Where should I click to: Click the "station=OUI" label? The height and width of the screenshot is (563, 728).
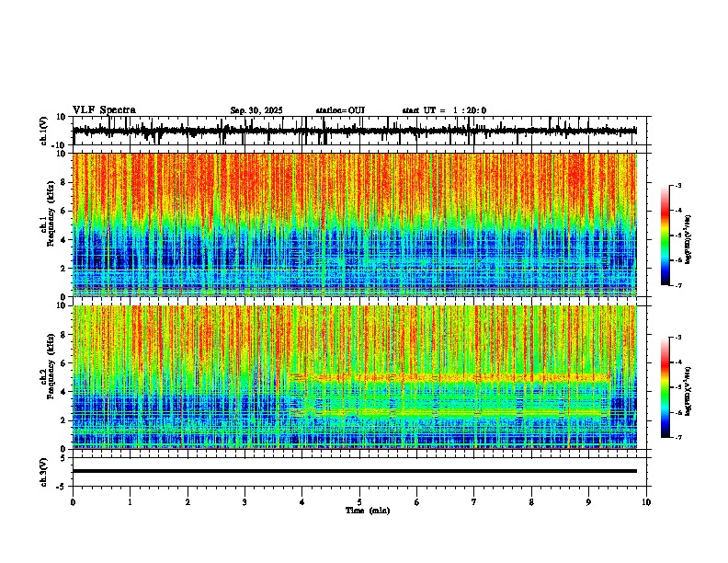point(340,110)
